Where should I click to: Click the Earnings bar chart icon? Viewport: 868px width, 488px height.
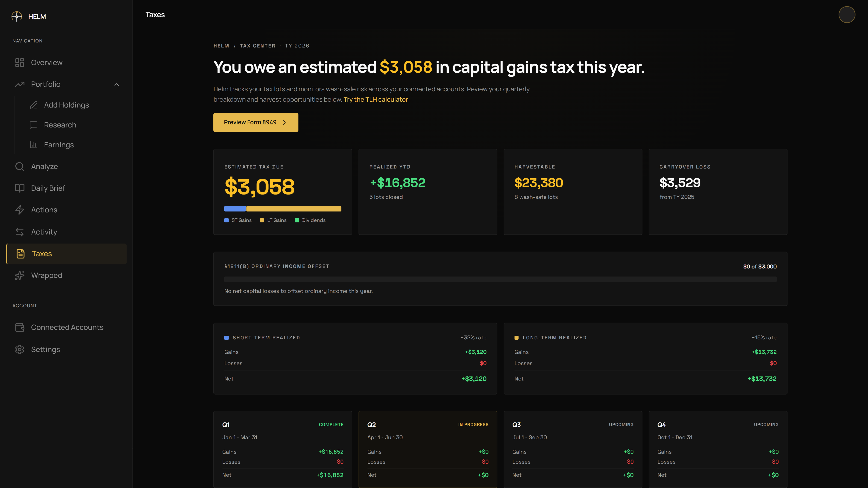33,145
